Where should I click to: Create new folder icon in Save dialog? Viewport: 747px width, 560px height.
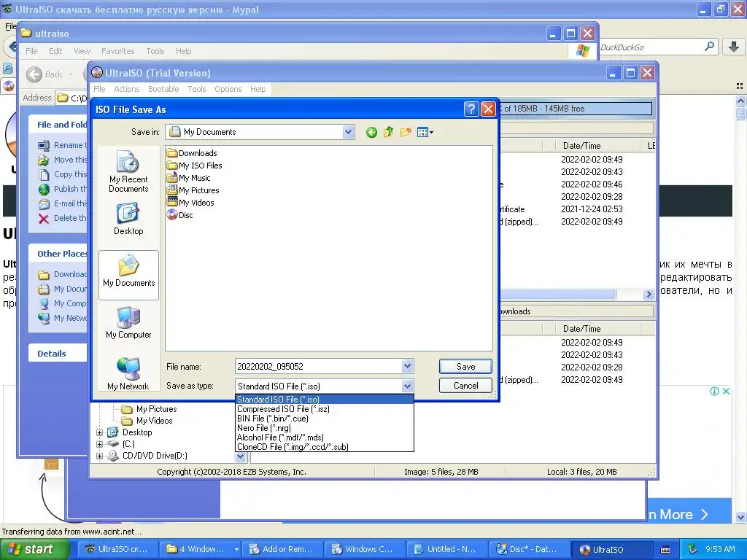[406, 132]
